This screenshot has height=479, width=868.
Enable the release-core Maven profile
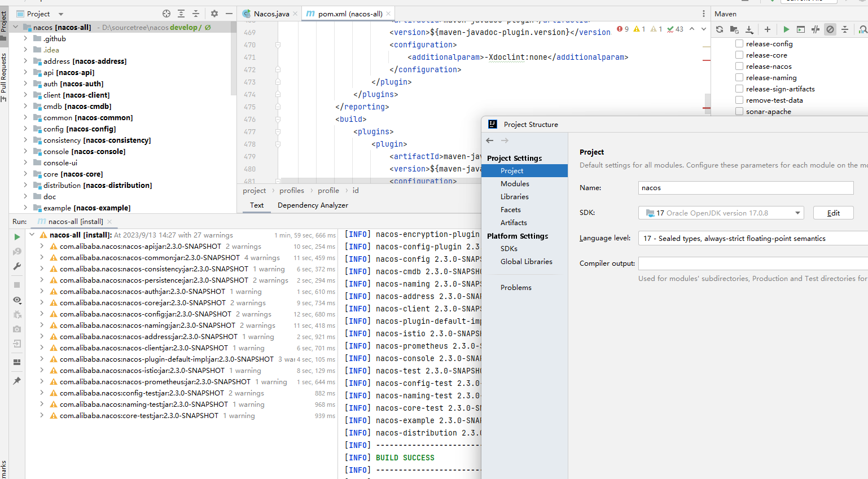739,55
